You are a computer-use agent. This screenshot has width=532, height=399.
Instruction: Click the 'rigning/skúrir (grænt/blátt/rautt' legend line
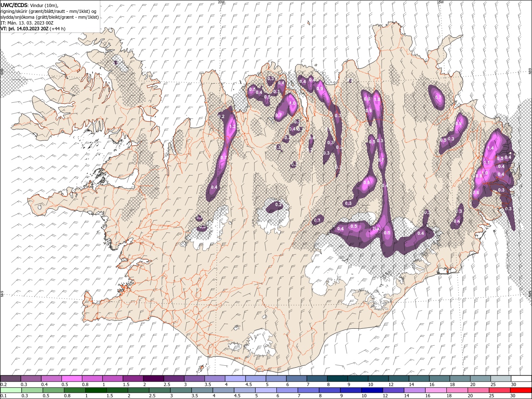[49, 11]
